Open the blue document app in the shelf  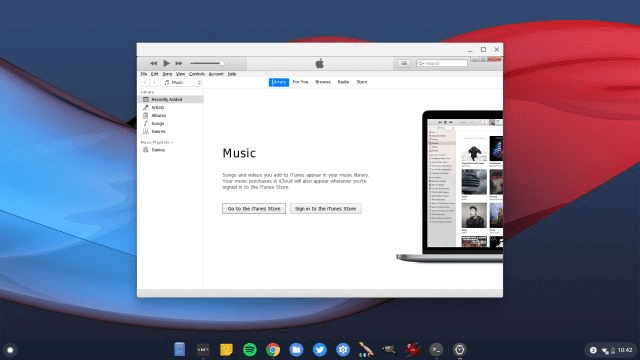click(179, 349)
